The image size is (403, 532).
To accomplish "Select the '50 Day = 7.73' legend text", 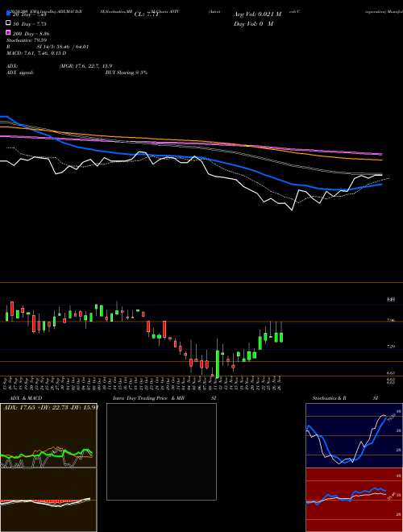I will point(30,24).
